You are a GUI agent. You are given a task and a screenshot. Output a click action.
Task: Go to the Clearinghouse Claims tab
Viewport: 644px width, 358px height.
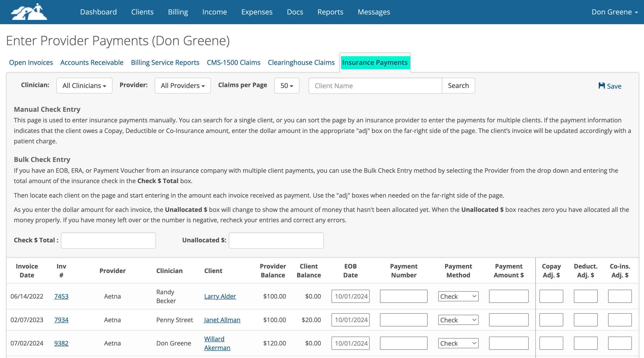301,62
